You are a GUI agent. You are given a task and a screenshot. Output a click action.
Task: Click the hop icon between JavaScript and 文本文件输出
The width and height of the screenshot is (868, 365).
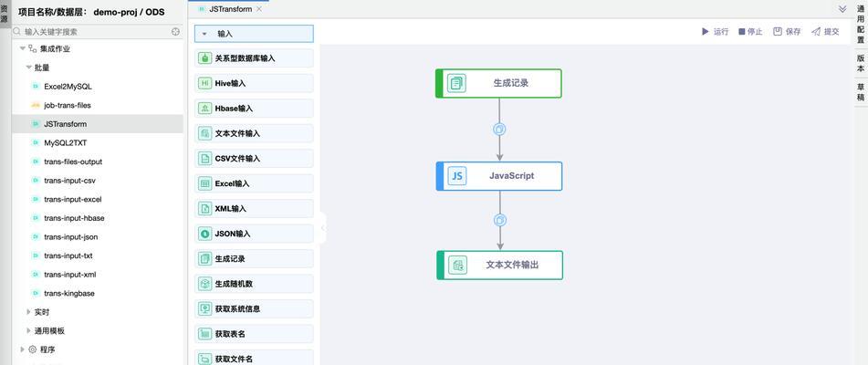click(500, 220)
